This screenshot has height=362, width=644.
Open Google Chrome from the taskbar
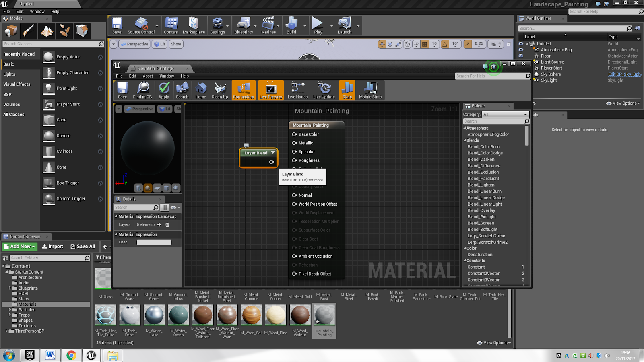(71, 355)
